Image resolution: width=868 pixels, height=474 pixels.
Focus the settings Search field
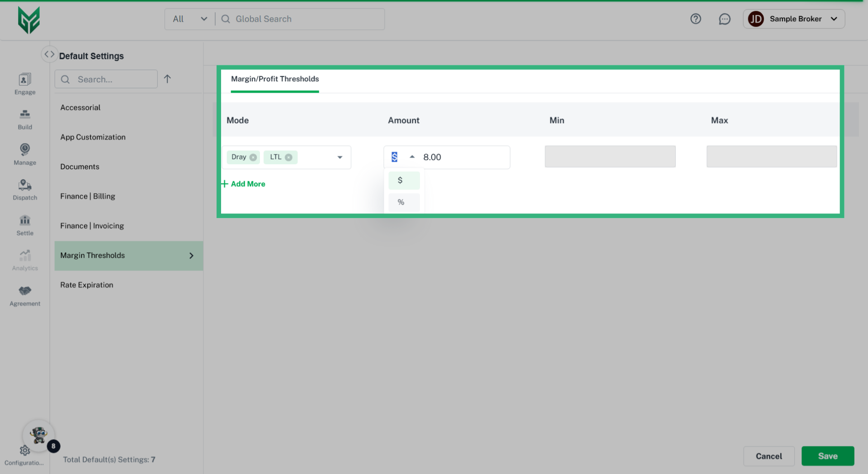(106, 79)
